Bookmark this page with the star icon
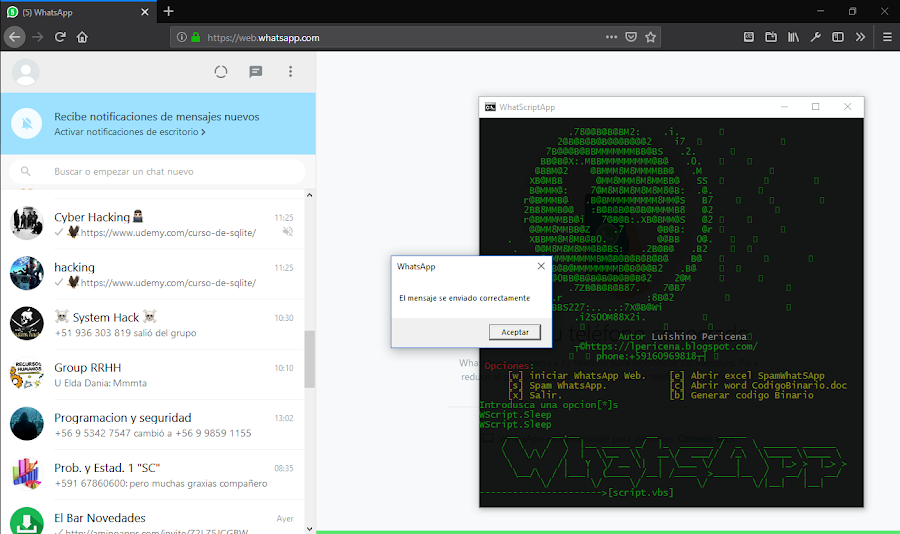The image size is (900, 534). coord(650,37)
